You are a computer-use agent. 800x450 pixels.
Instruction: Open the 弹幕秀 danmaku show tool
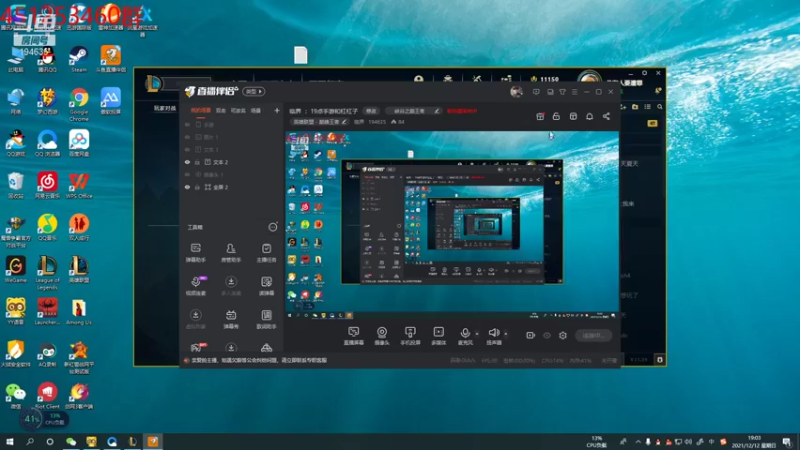pos(231,319)
